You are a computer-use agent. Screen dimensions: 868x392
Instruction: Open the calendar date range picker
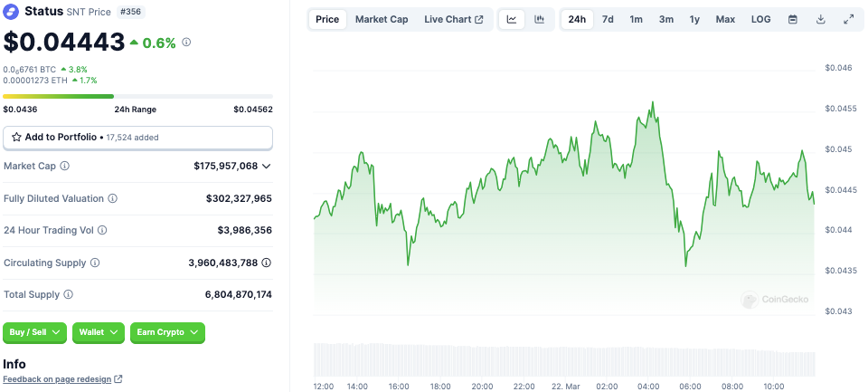(793, 19)
